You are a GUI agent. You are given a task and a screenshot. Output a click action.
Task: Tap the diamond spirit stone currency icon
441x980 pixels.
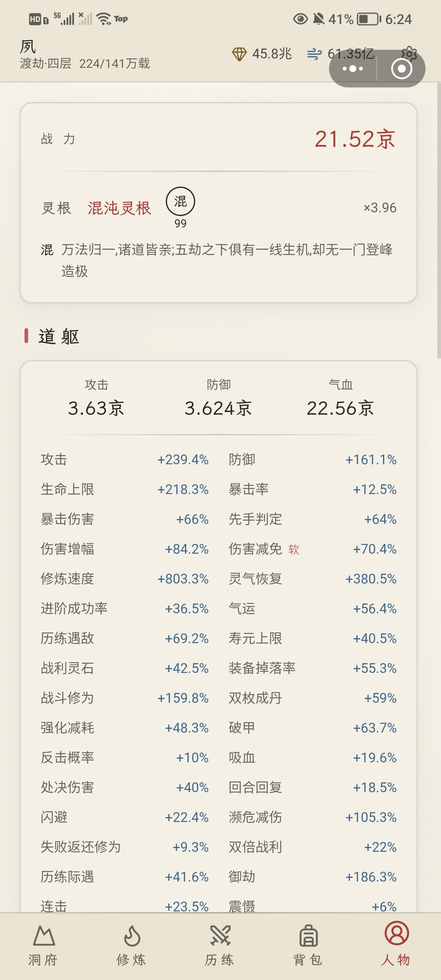239,54
